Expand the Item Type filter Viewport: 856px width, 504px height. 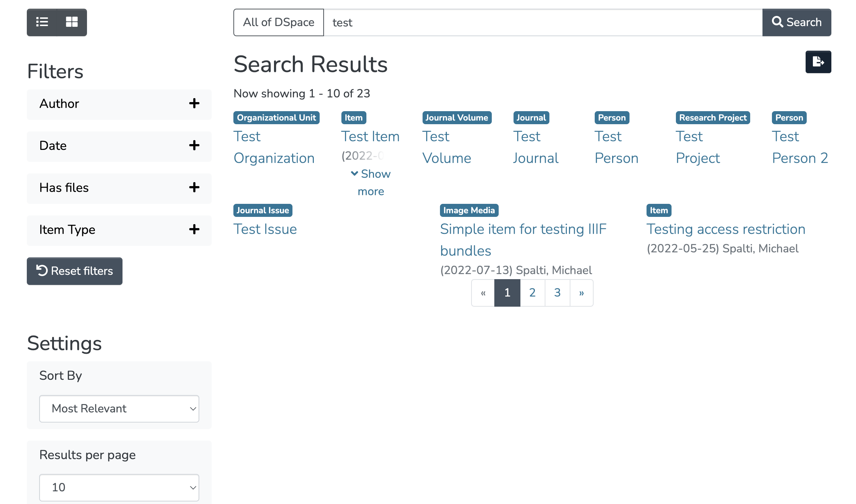coord(194,230)
